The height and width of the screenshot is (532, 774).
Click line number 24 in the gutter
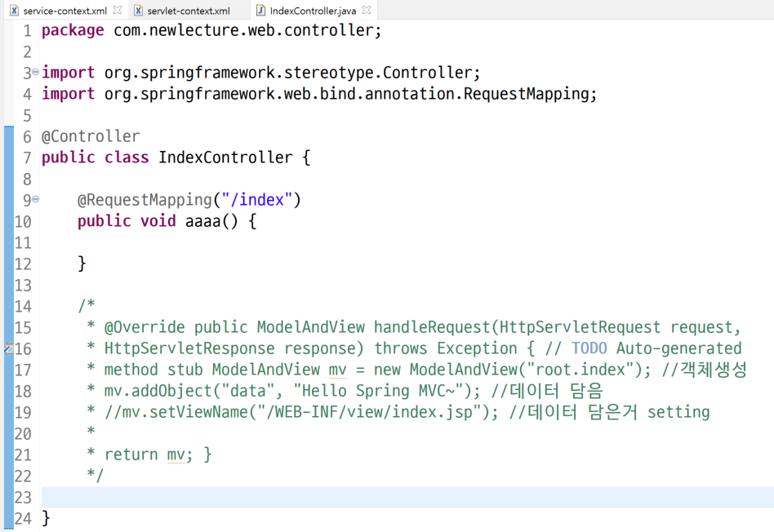(23, 518)
